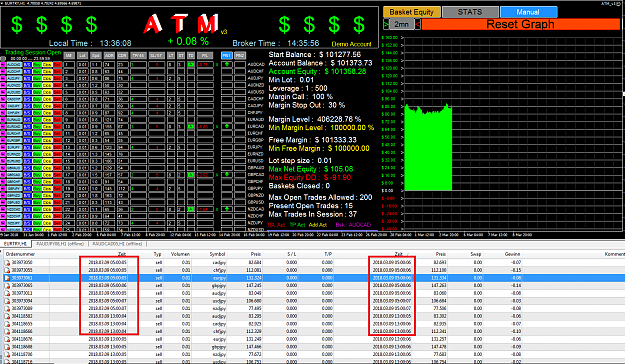
Task: Click the P/L column header button
Action: click(205, 55)
